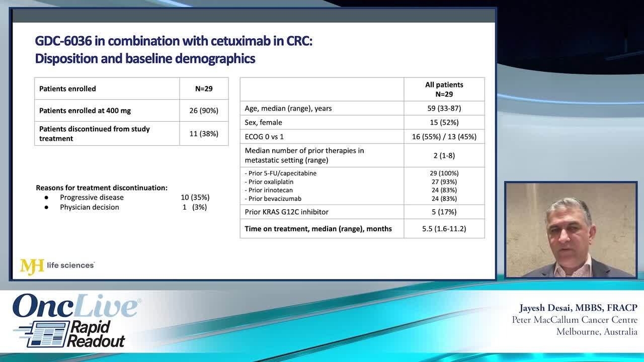The width and height of the screenshot is (644, 362).
Task: Click 'Median number of prior therapies' row label
Action: 304,155
